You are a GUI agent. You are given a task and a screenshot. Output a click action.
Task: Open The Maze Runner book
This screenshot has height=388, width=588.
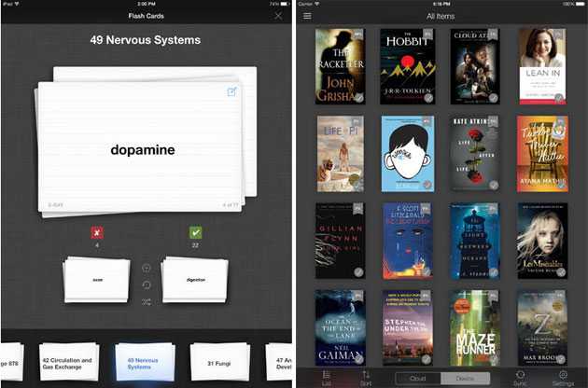click(x=474, y=327)
